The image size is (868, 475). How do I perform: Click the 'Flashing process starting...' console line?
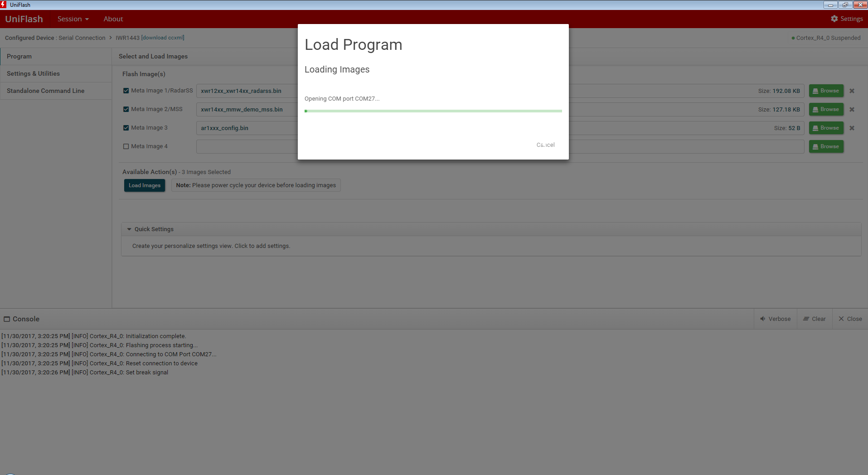[x=99, y=345]
